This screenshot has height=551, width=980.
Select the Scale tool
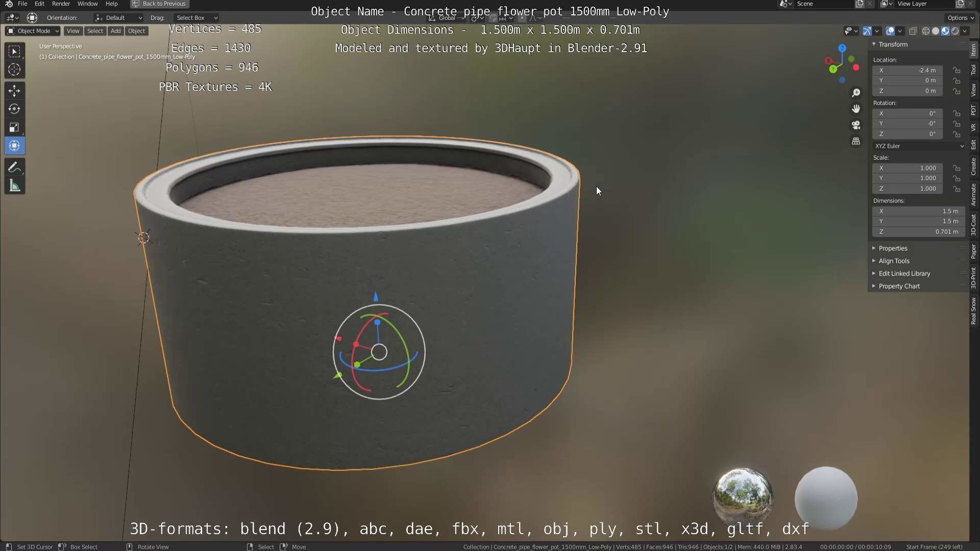(14, 128)
